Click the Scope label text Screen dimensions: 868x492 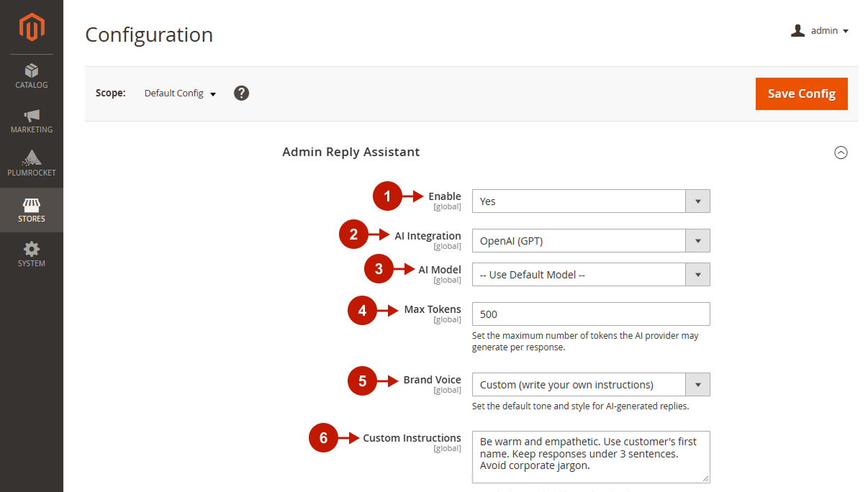pyautogui.click(x=111, y=94)
